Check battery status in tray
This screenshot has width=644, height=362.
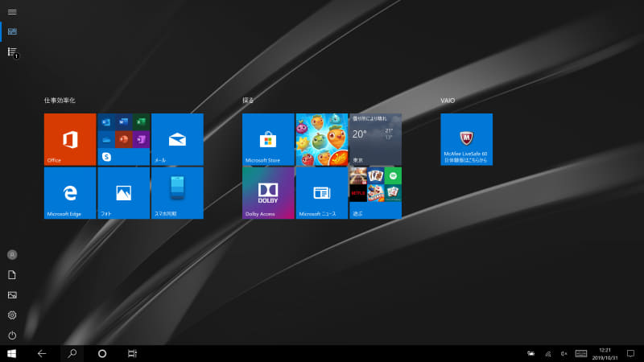tap(531, 353)
